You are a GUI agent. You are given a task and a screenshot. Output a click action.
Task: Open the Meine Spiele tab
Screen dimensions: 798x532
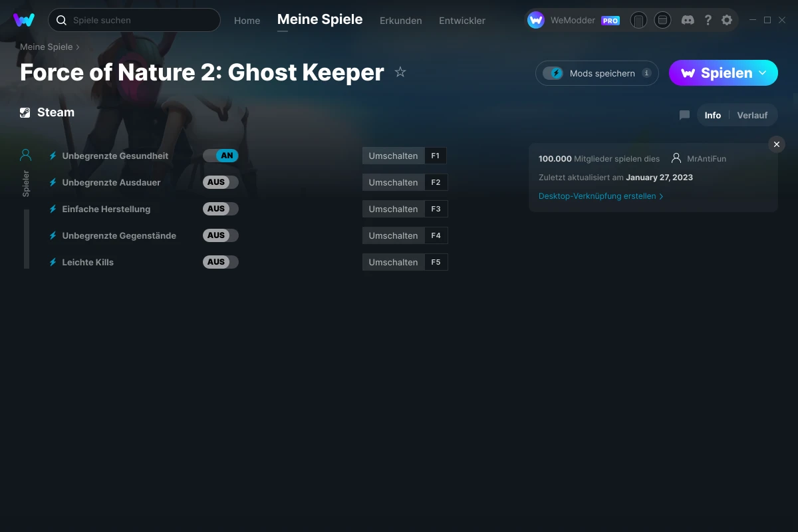320,19
